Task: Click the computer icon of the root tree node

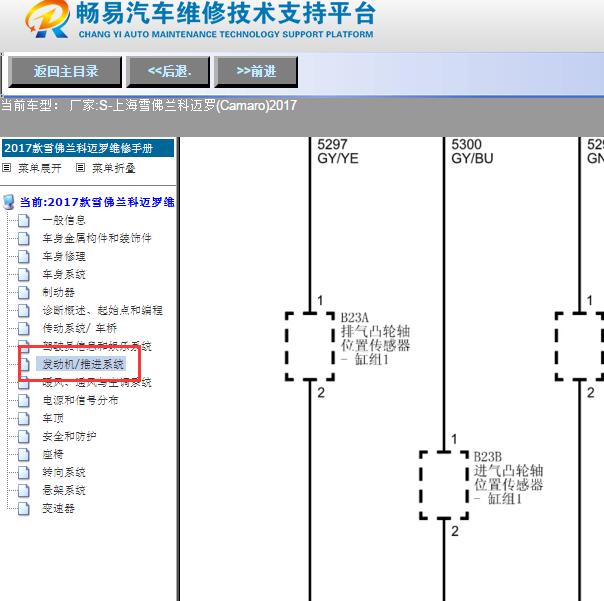Action: tap(9, 202)
